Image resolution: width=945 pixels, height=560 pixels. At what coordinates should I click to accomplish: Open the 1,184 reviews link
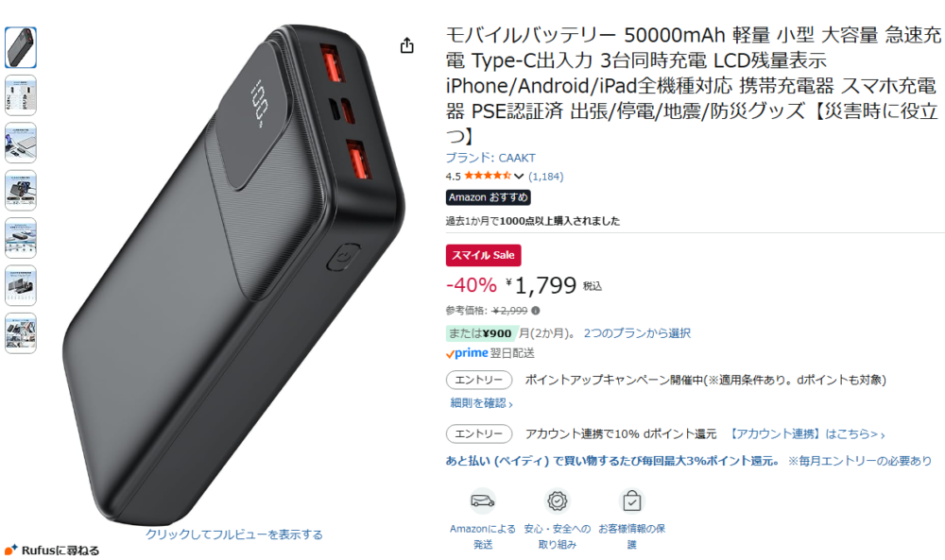(x=546, y=177)
